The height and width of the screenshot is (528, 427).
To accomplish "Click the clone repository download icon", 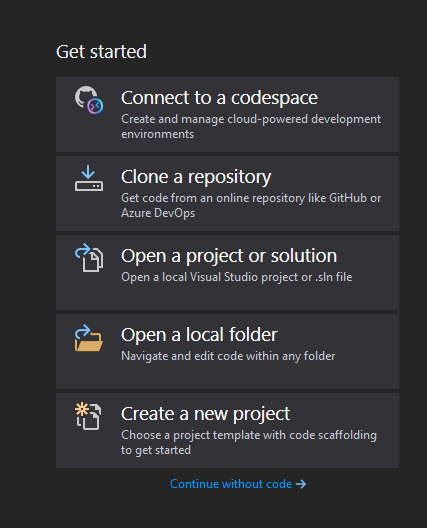I will (89, 178).
